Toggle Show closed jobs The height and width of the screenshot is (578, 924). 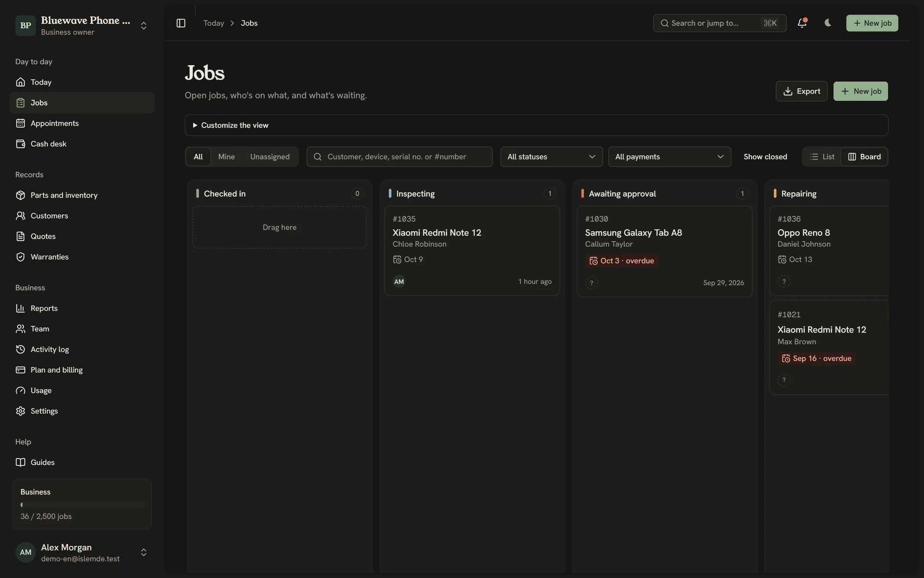(765, 157)
